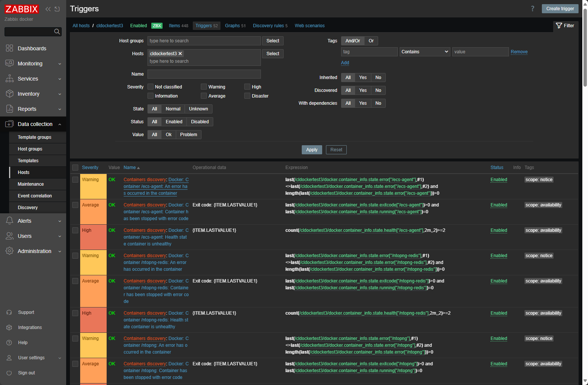Click the Apply button
The width and height of the screenshot is (588, 385).
[312, 150]
